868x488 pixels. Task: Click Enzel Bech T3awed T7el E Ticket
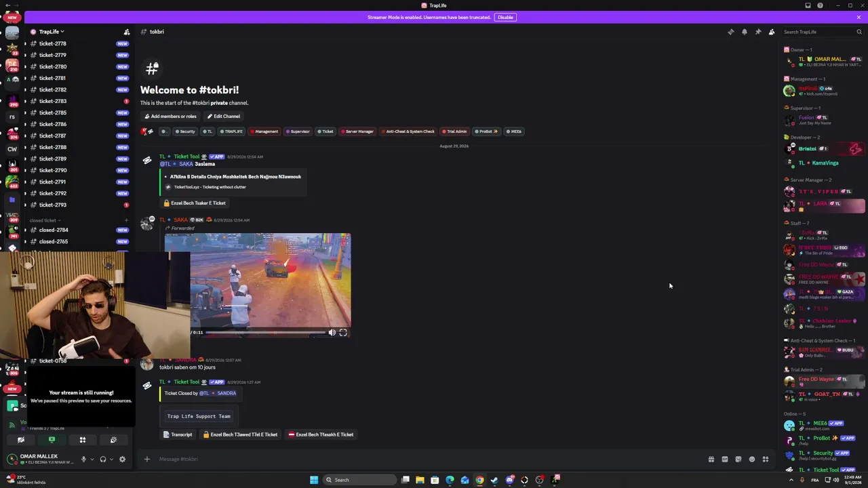point(241,434)
